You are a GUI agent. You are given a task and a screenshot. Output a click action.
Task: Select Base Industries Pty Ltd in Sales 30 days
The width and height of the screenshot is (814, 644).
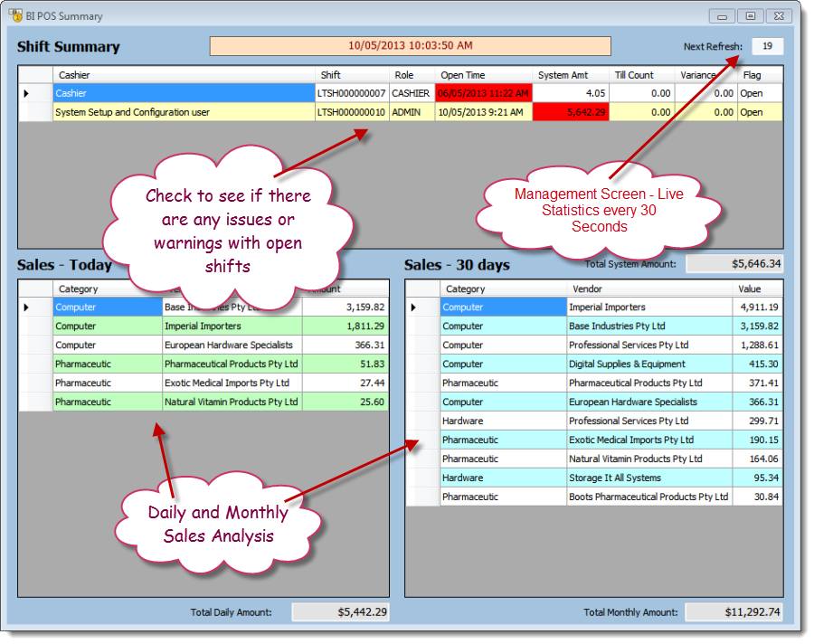pyautogui.click(x=649, y=327)
